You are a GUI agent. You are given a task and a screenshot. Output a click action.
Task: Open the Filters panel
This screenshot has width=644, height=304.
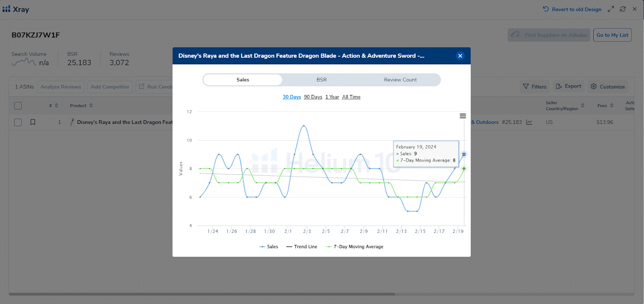coord(535,86)
